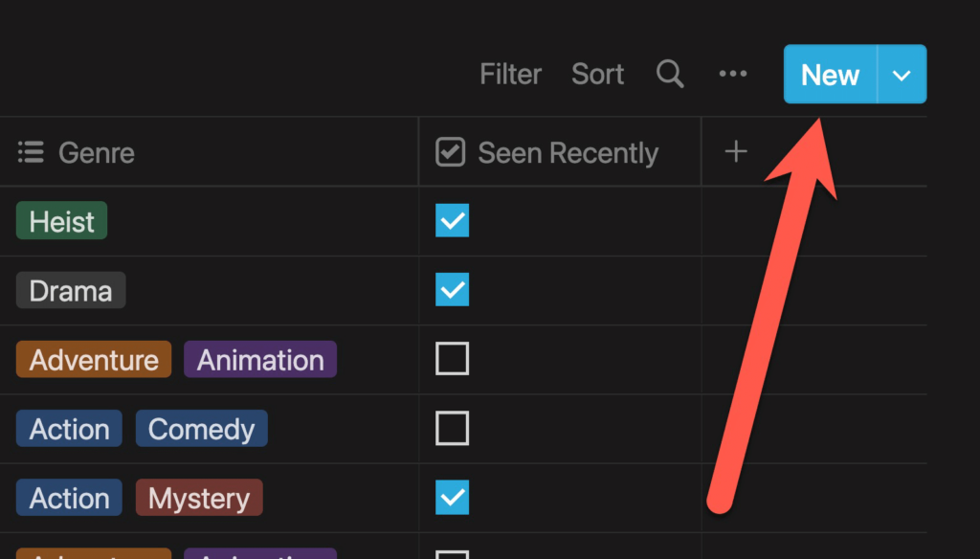
Task: Check Seen Recently for Action Comedy row
Action: coord(452,428)
